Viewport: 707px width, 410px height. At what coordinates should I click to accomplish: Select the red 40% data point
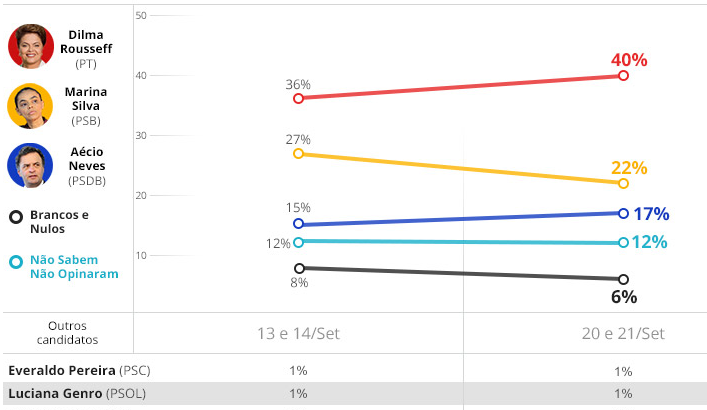tap(623, 75)
